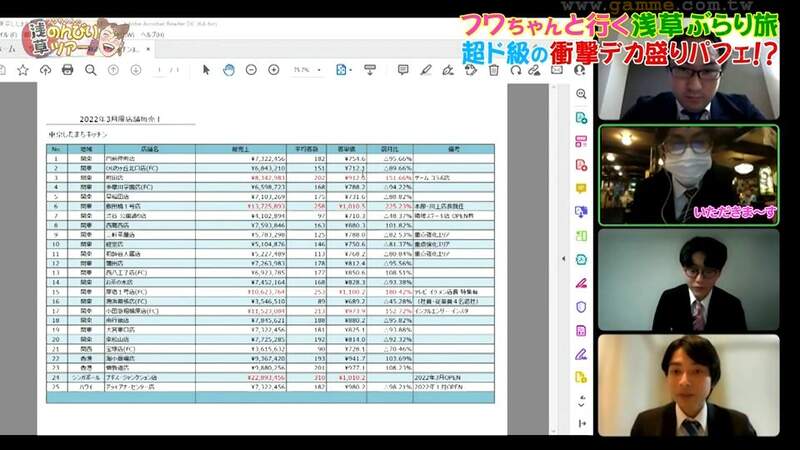
Task: Open the bottom yellow file tool in right panel
Action: (581, 378)
